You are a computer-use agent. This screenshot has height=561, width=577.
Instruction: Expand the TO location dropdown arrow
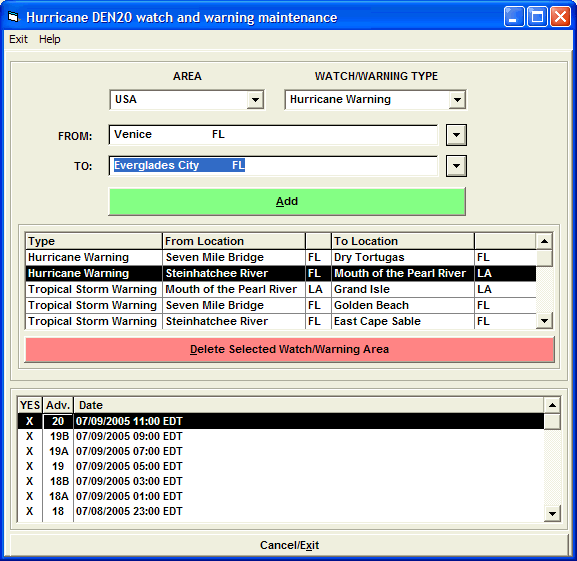tap(456, 166)
